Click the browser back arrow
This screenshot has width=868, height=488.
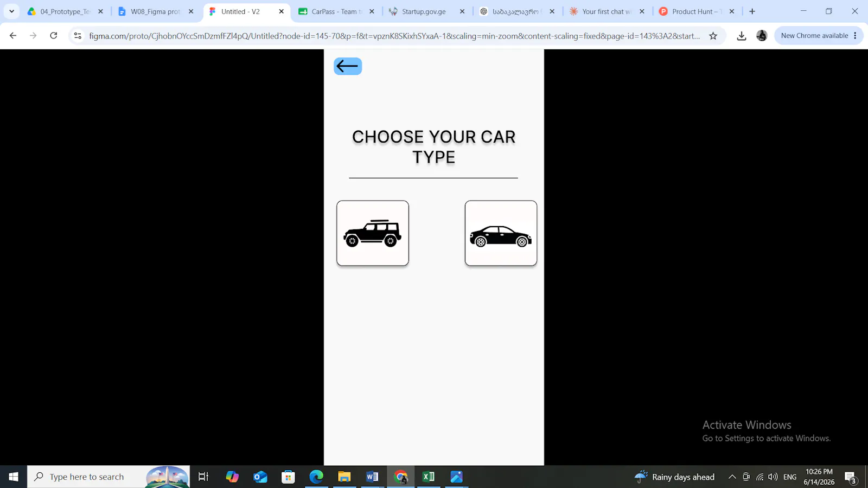pos(13,36)
